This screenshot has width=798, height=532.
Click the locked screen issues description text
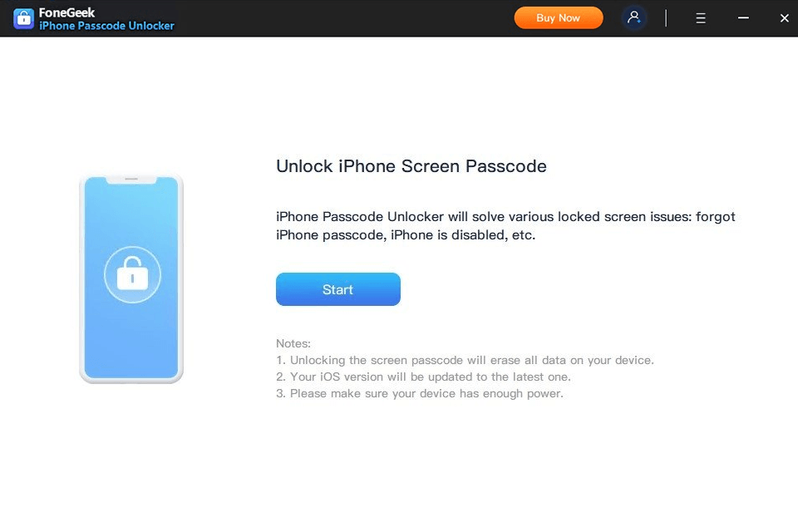[x=505, y=225]
